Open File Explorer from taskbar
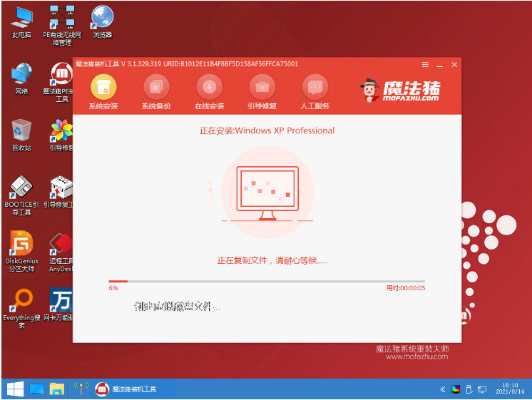 point(57,389)
